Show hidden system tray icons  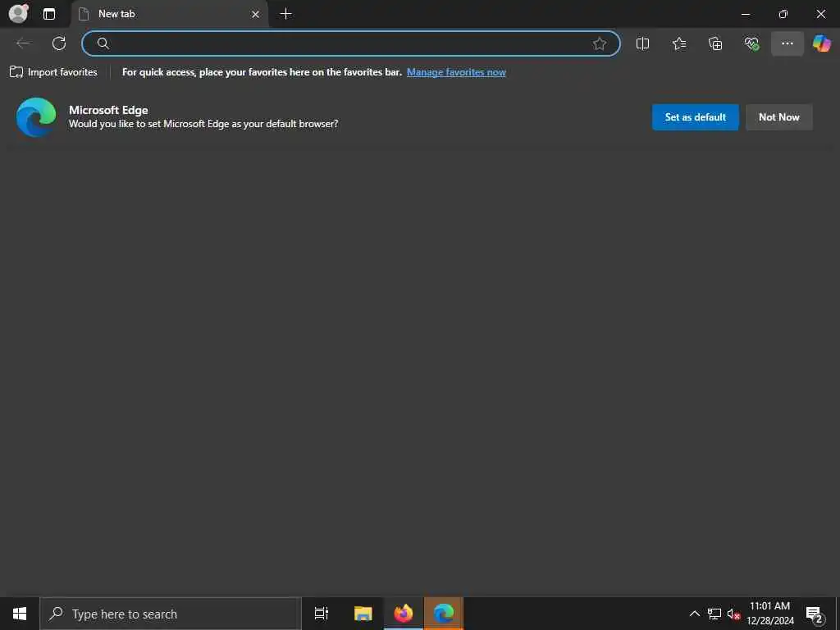tap(694, 614)
